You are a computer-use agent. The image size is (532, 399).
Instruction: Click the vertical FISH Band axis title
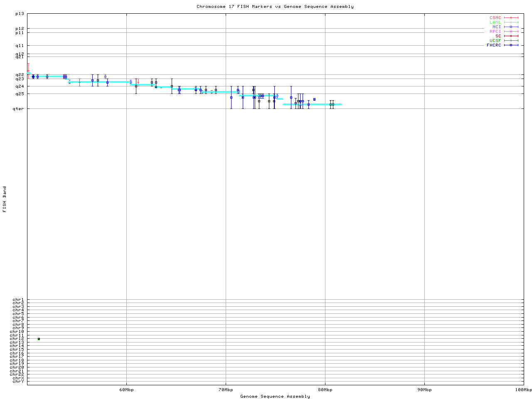(5, 199)
